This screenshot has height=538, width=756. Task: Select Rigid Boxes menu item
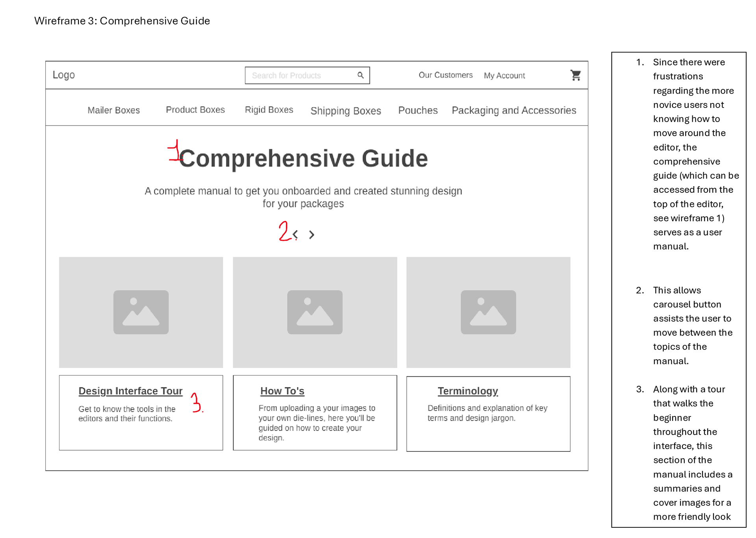269,110
